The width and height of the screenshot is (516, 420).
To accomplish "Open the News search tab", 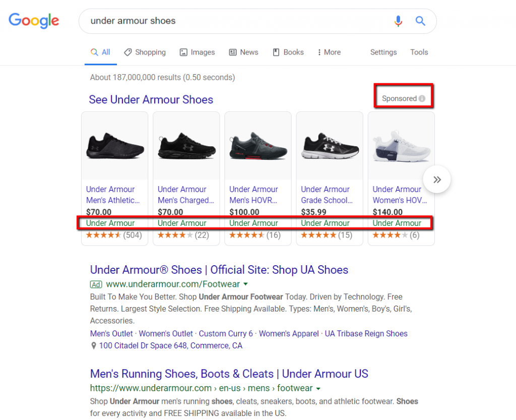I will [x=243, y=52].
